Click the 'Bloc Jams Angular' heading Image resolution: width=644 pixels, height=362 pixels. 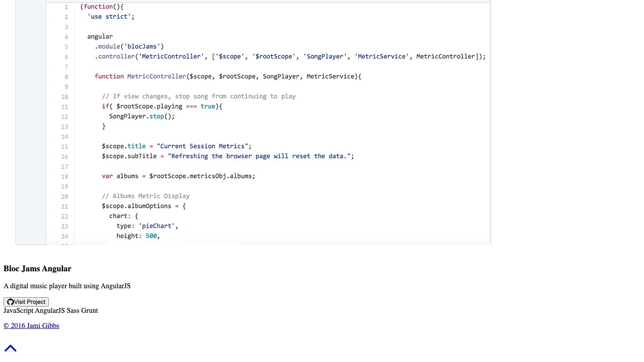(x=38, y=269)
